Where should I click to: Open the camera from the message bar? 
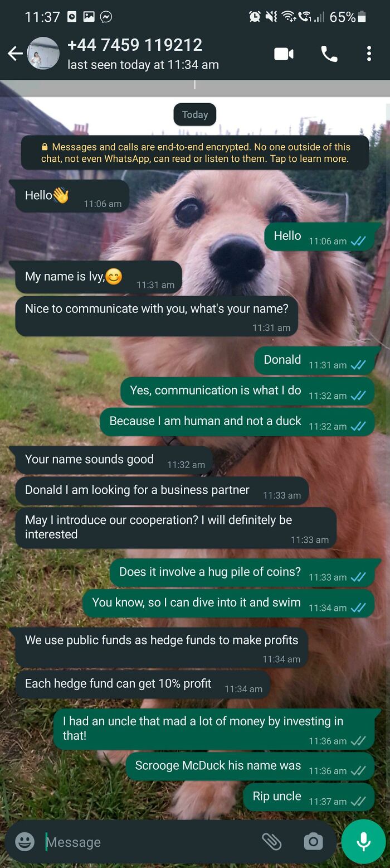tap(313, 841)
